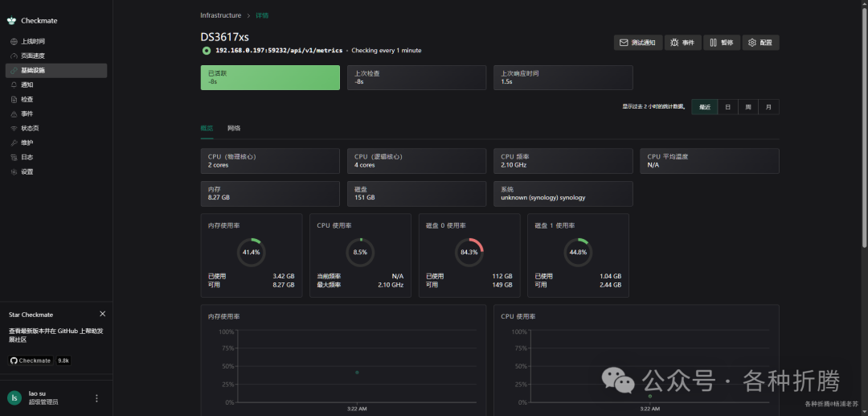Click the 9.8k star count
The width and height of the screenshot is (868, 416).
(63, 360)
